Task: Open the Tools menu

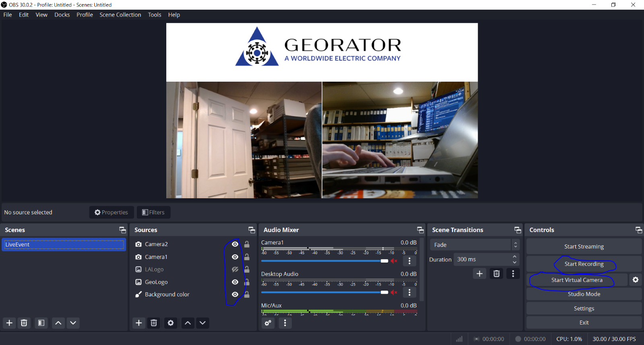Action: click(x=155, y=15)
